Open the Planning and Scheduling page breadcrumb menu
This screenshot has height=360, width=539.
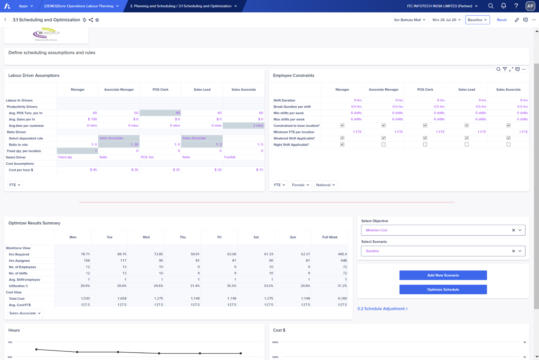[x=184, y=6]
